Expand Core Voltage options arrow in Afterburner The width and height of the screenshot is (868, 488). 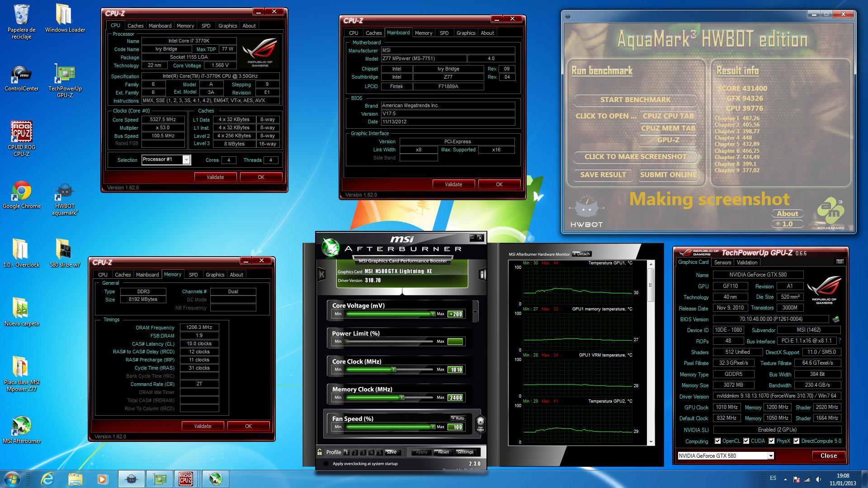(x=475, y=312)
